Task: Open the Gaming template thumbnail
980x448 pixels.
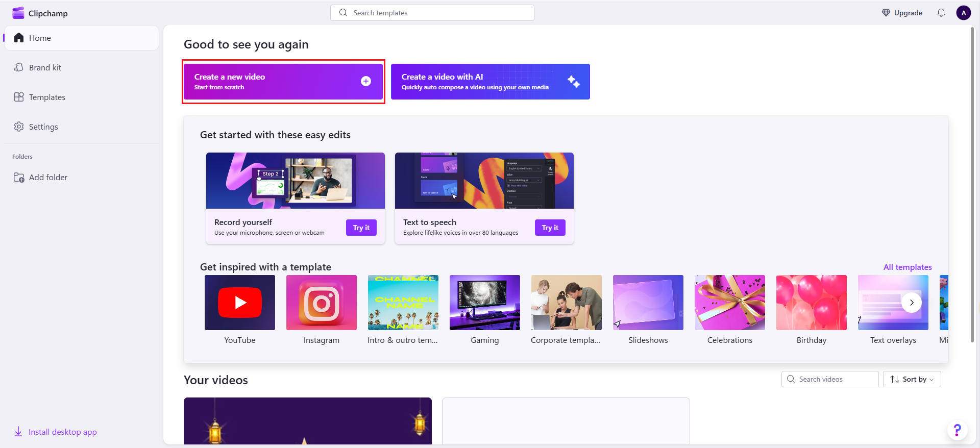Action: (485, 303)
